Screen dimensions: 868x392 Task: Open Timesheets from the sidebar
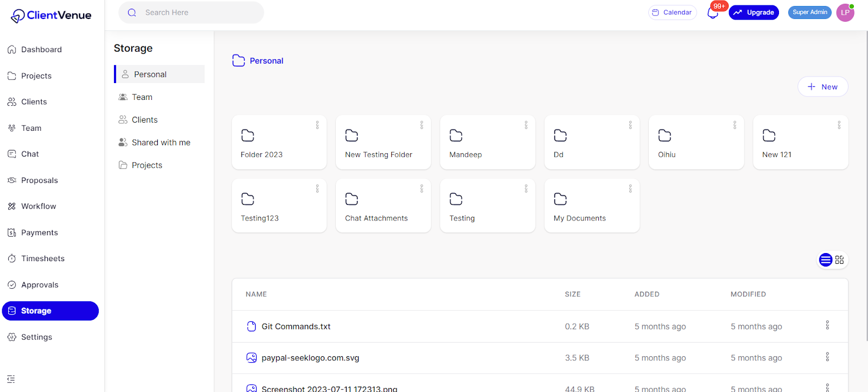click(x=43, y=258)
